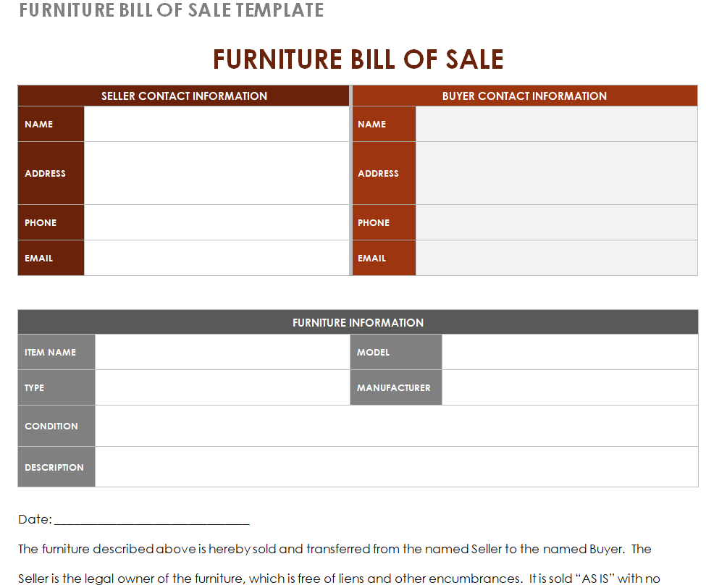Select the seller Address field

[217, 173]
